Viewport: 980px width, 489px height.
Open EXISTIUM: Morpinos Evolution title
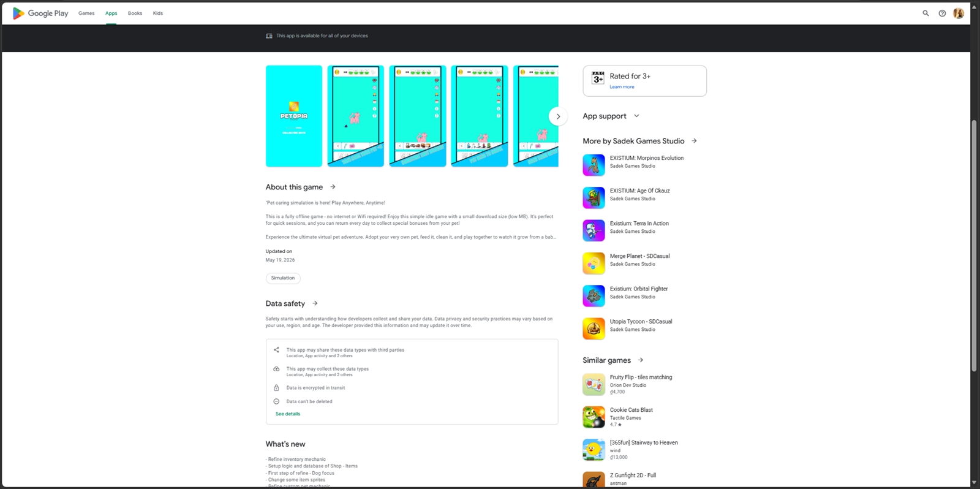click(646, 158)
